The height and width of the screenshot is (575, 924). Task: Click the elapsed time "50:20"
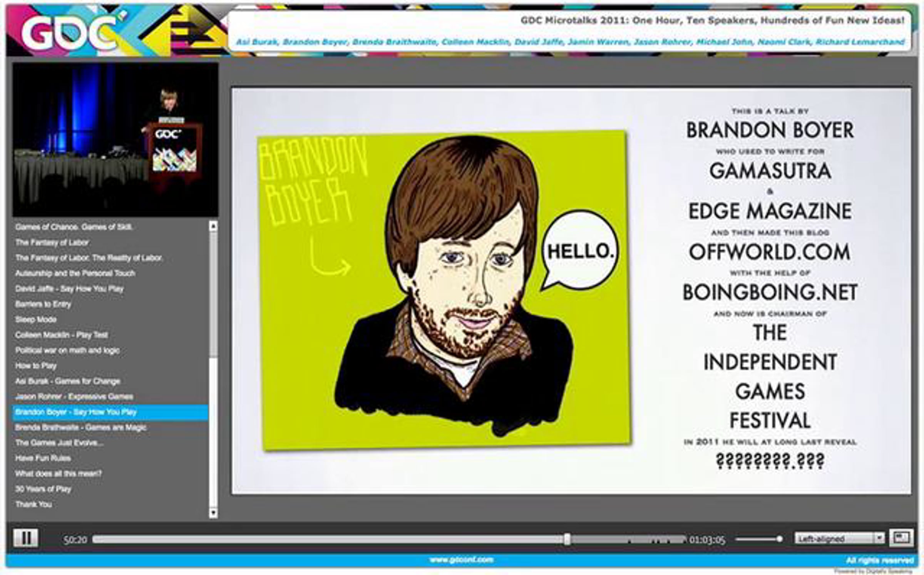(x=75, y=540)
